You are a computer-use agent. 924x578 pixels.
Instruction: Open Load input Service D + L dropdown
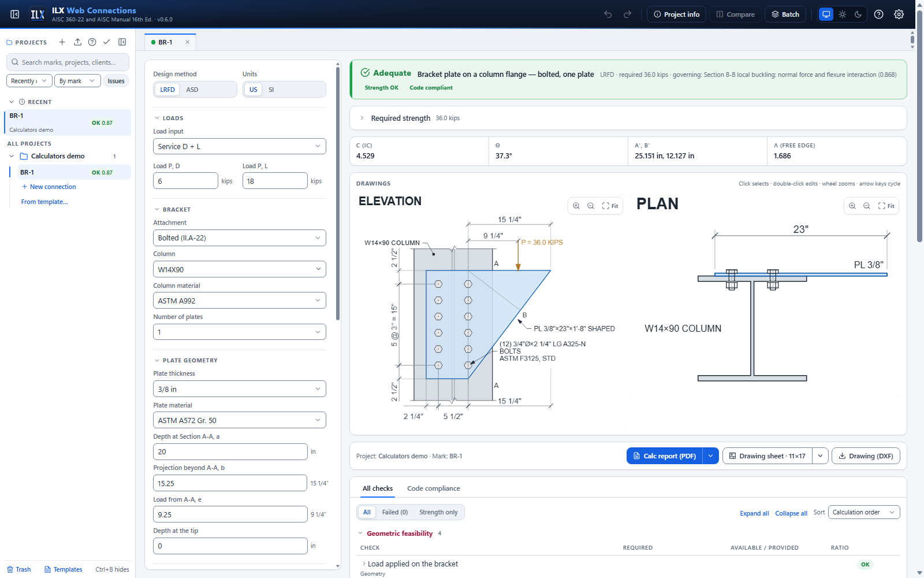[x=240, y=146]
